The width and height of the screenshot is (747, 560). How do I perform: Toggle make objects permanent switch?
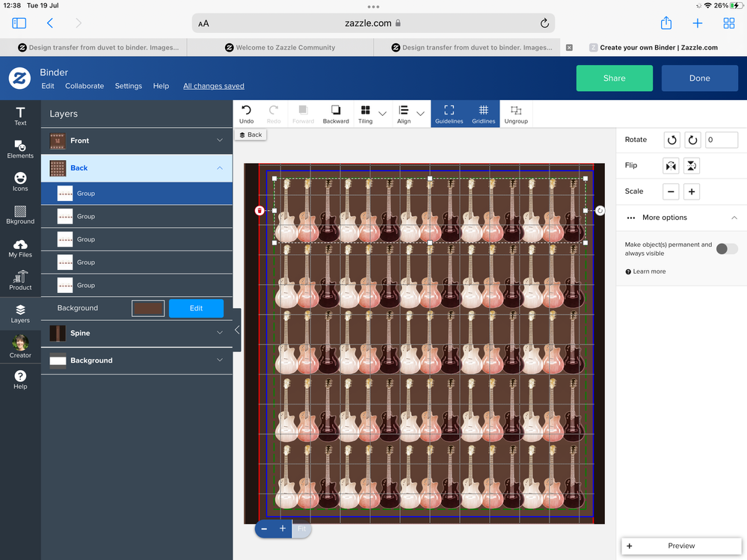click(x=727, y=249)
